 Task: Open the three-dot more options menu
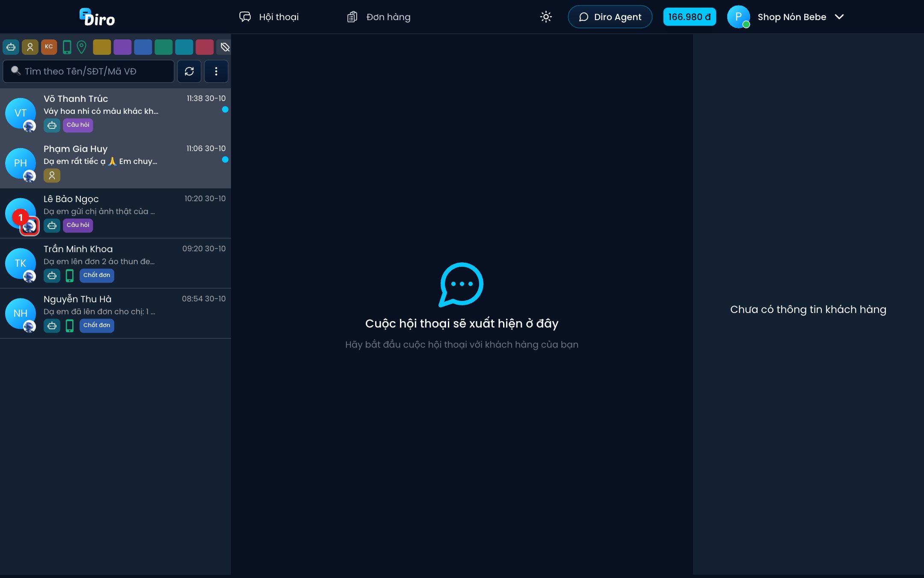pos(216,71)
